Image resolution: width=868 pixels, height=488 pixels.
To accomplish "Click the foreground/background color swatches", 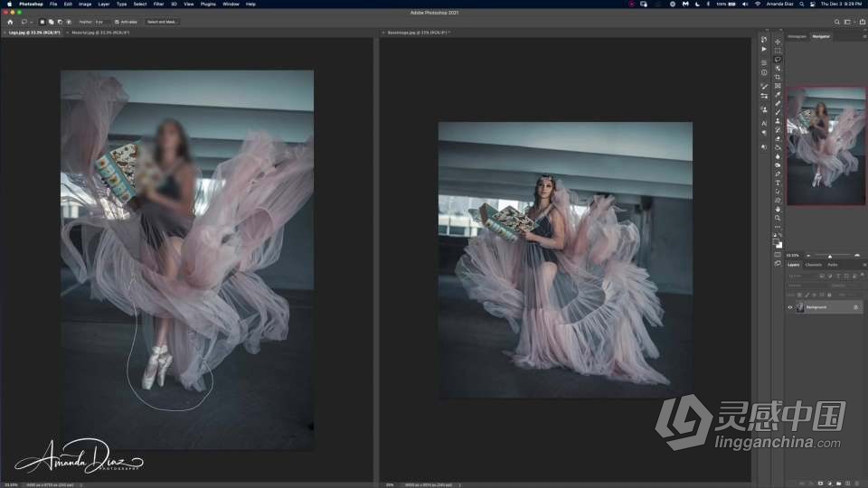I will click(x=778, y=243).
